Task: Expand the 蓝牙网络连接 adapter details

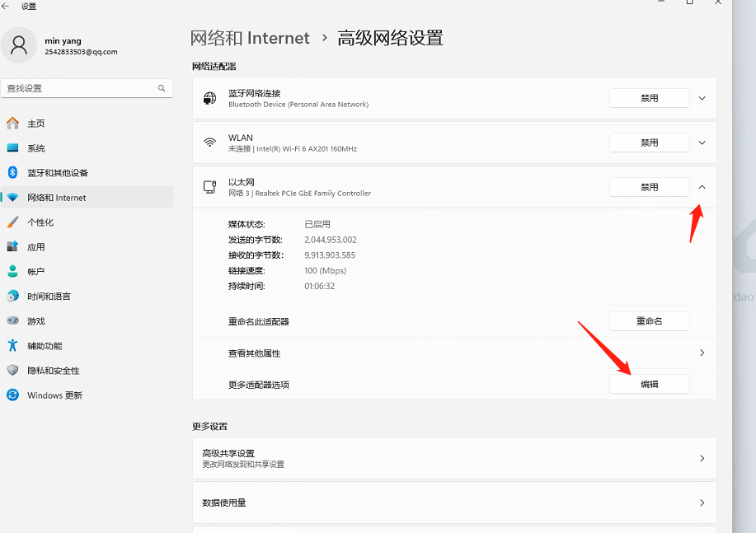Action: point(702,98)
